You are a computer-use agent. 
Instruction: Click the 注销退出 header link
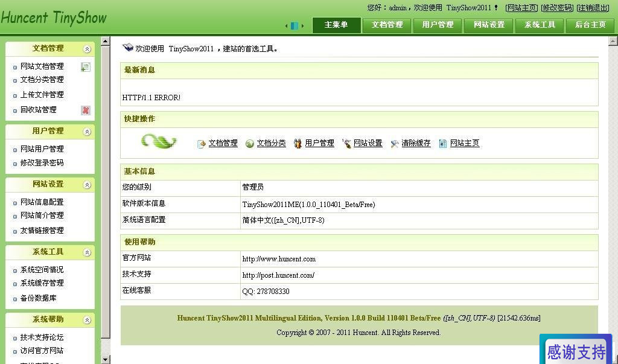593,8
